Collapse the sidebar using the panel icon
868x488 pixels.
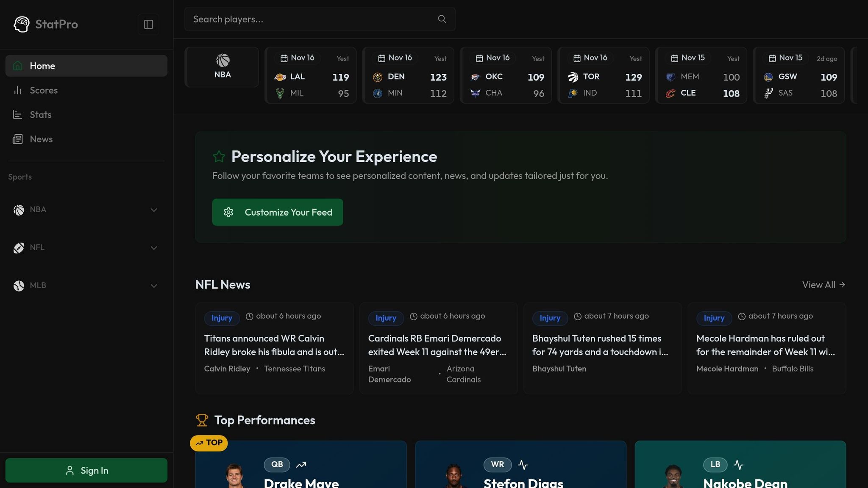coord(148,24)
